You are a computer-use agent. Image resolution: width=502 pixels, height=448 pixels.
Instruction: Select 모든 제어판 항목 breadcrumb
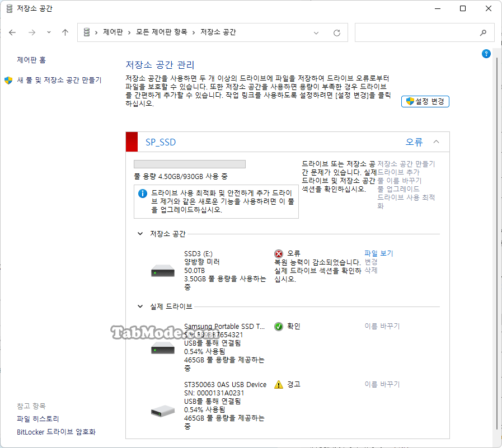point(161,32)
